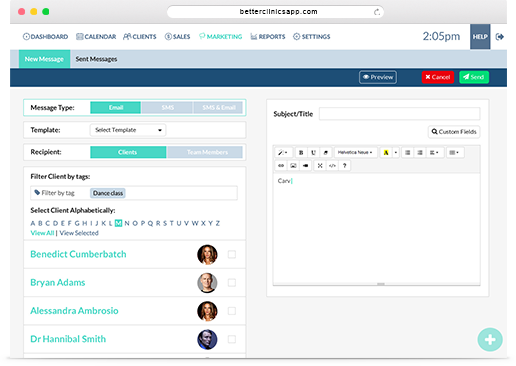
Task: Click the Subject/Title input field
Action: pyautogui.click(x=399, y=113)
